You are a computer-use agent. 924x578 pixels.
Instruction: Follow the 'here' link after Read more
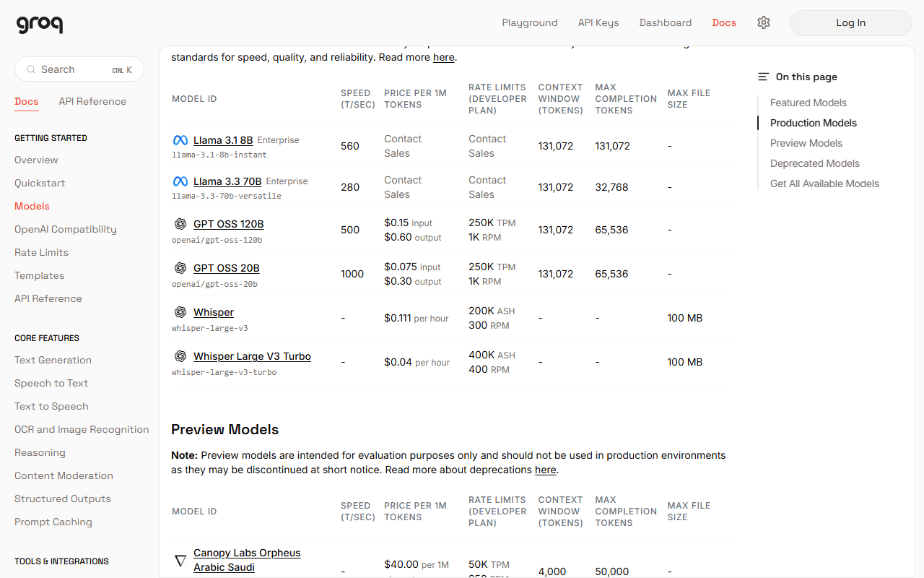(x=444, y=57)
